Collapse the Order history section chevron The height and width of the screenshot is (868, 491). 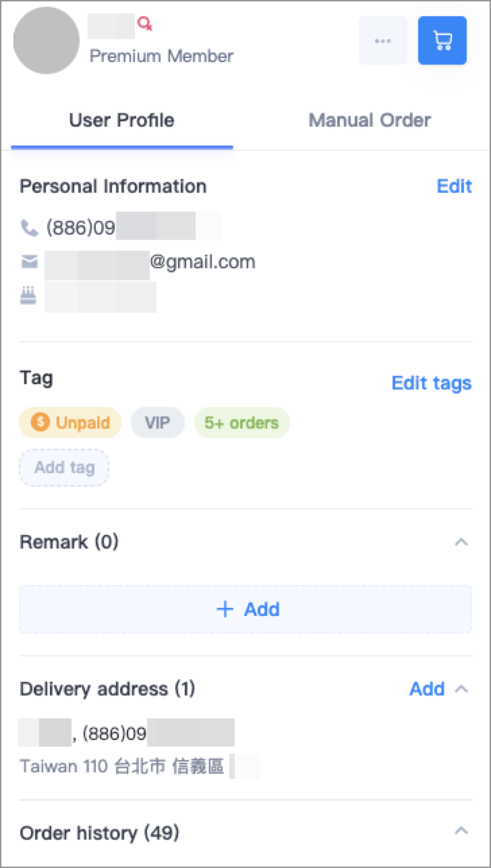461,830
